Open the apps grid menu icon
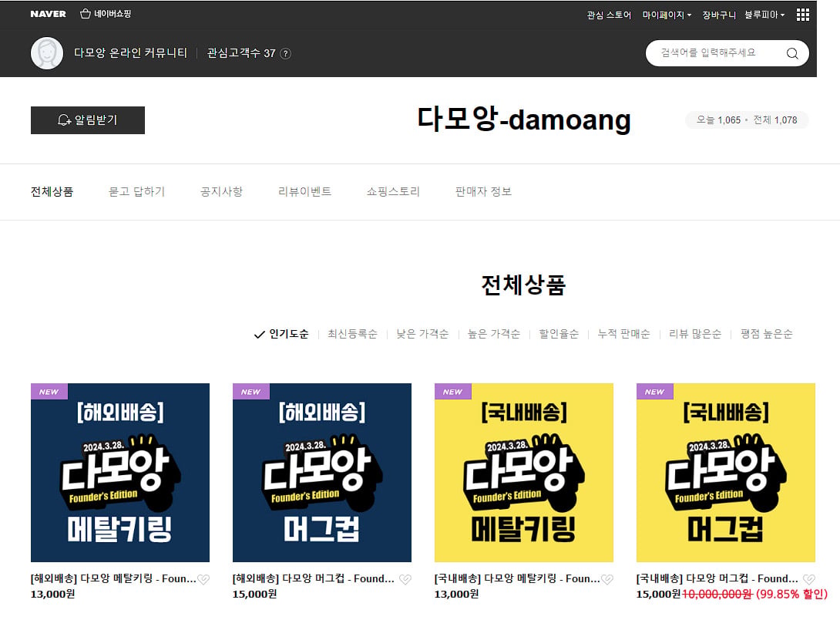840x637 pixels. 802,15
